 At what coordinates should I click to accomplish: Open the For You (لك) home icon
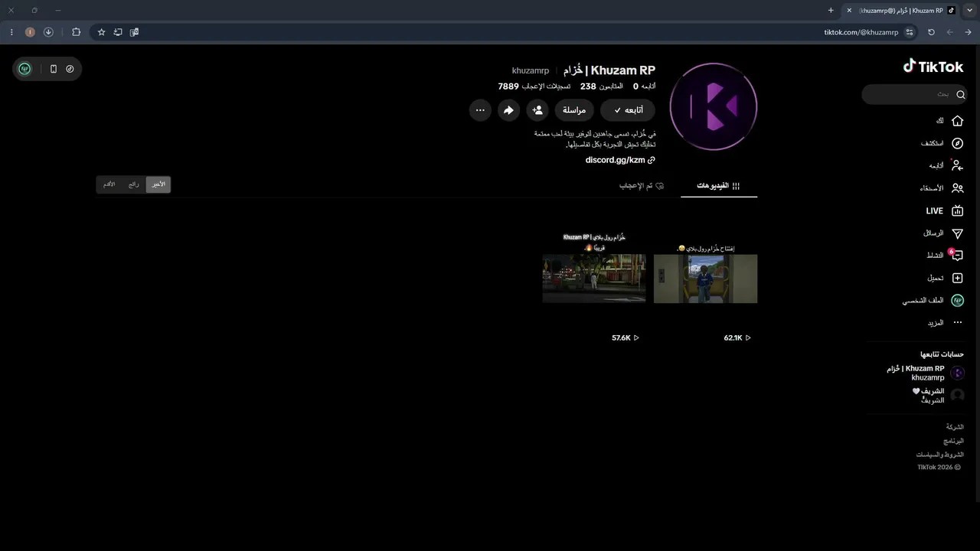(957, 121)
